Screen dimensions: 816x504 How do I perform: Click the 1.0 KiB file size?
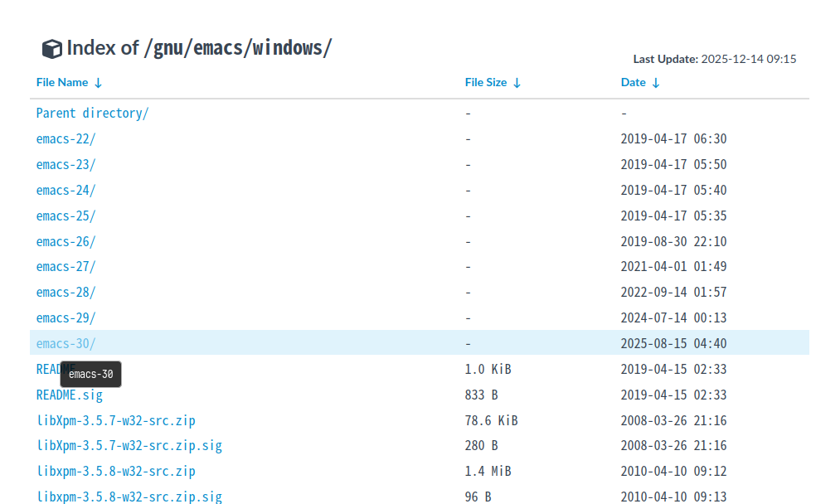tap(488, 369)
